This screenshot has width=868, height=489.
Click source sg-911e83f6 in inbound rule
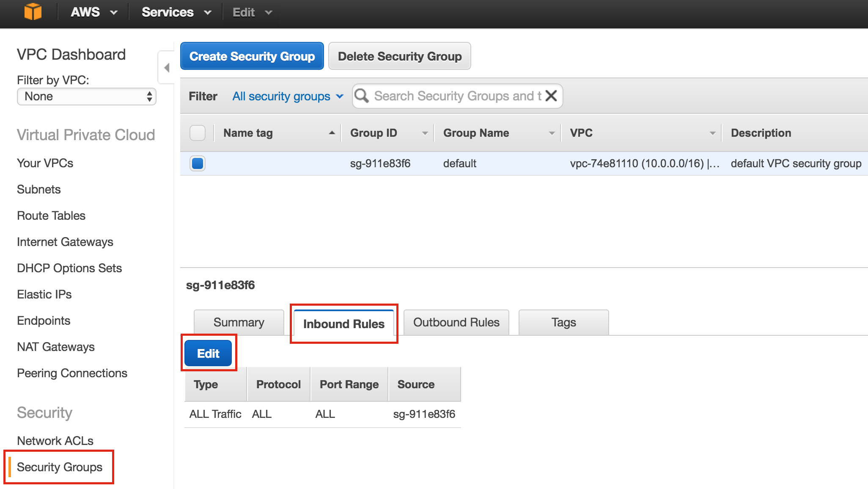(424, 414)
